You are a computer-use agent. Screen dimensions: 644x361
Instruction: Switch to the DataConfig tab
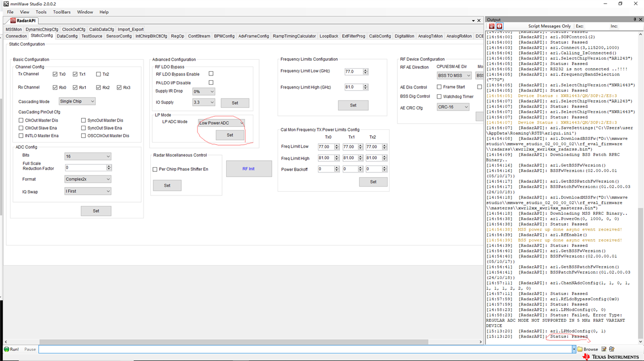pyautogui.click(x=67, y=36)
